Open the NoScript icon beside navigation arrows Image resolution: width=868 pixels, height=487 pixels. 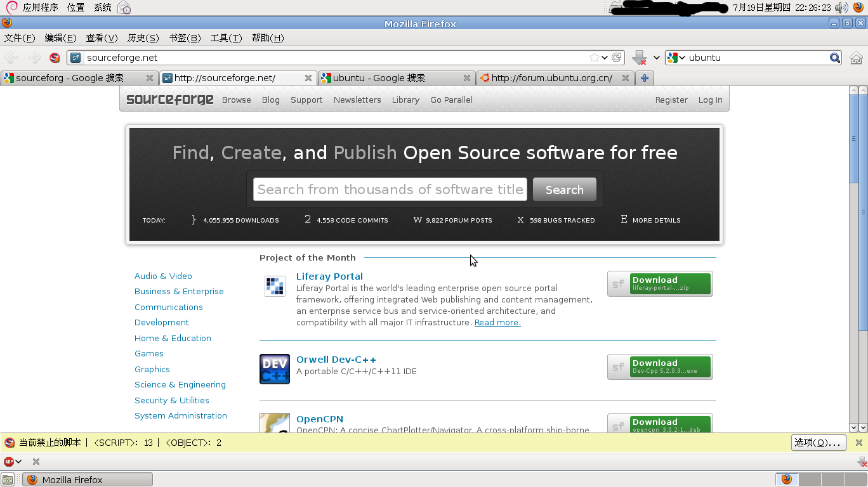tap(55, 58)
